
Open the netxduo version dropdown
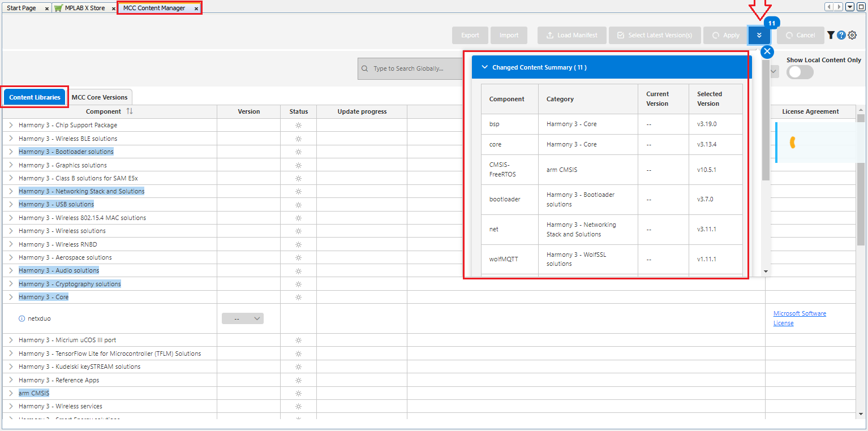tap(243, 318)
